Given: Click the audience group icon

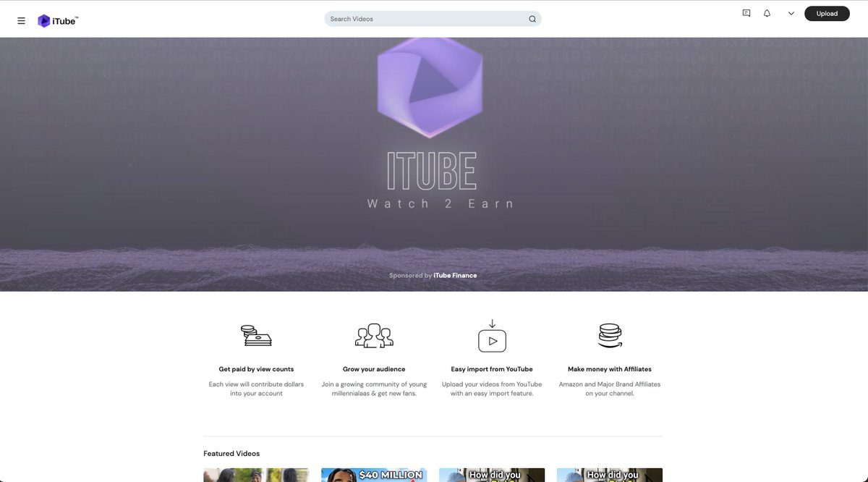Looking at the screenshot, I should 374,336.
